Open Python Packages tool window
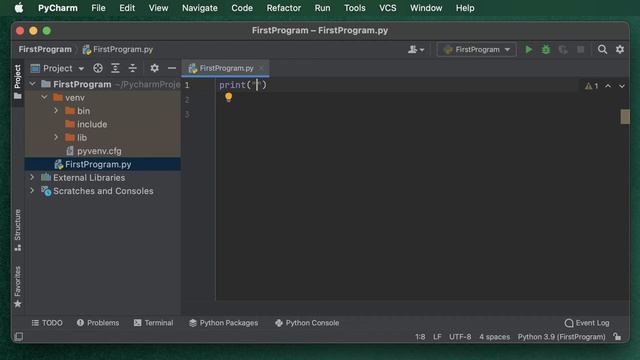 tap(224, 323)
